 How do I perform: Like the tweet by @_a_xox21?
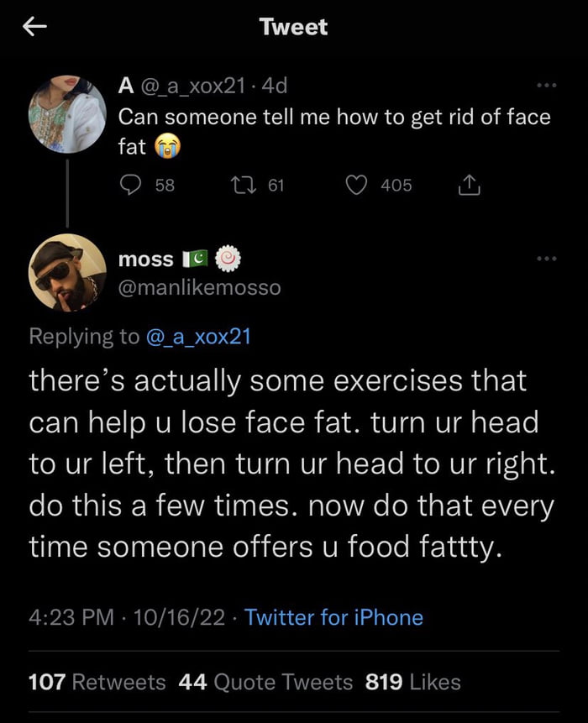359,186
